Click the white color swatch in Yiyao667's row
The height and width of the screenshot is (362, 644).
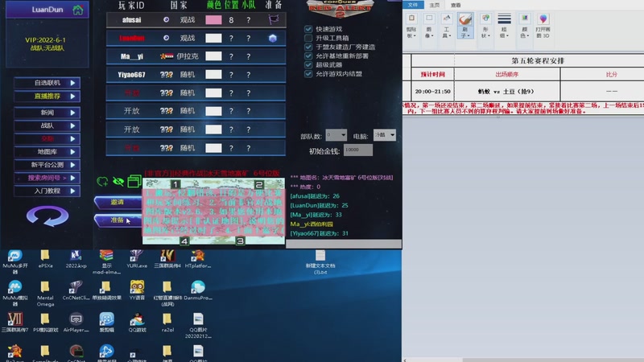click(213, 74)
